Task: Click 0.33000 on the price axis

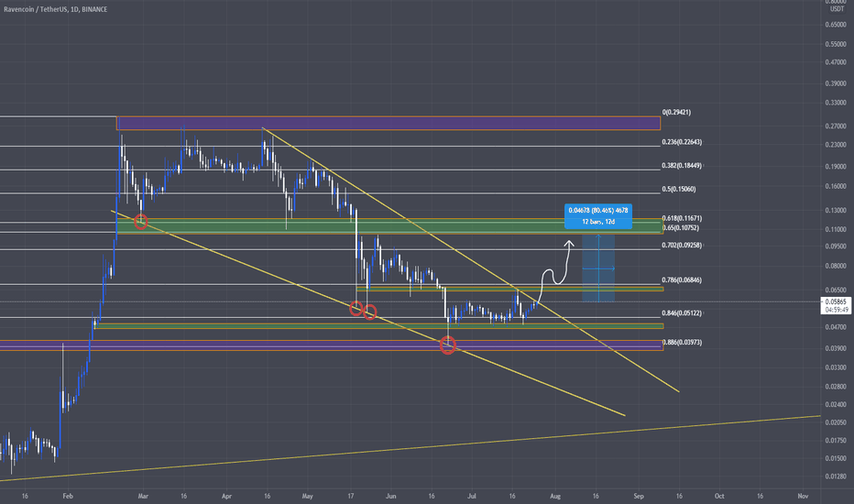Action: [836, 103]
